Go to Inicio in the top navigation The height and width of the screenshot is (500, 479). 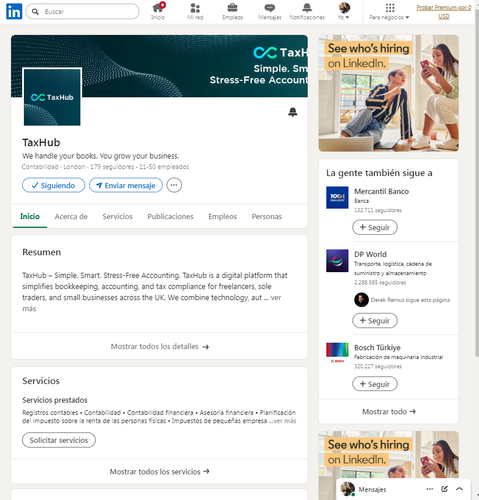pyautogui.click(x=158, y=11)
